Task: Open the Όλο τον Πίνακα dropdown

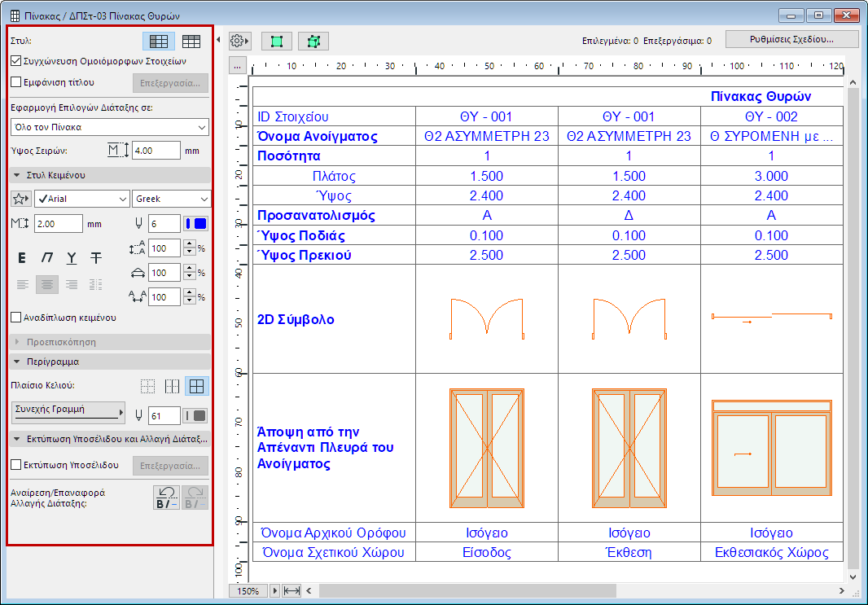Action: 109,127
